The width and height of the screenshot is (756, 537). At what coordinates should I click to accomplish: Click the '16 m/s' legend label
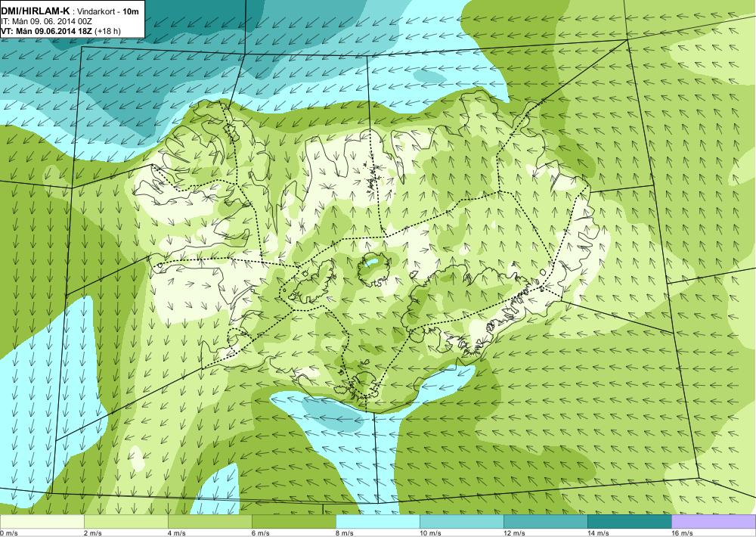pos(682,533)
